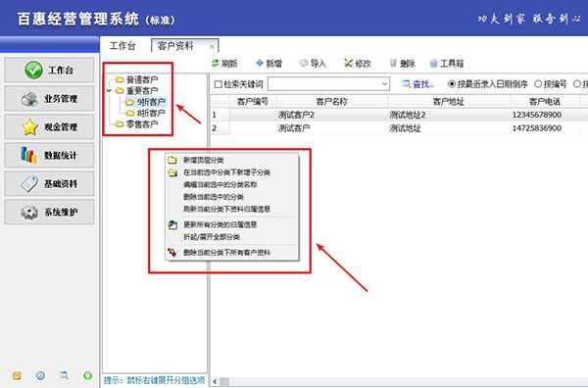Select customer cell 测试客户2
Viewport: 588px width, 388px height.
(x=332, y=115)
